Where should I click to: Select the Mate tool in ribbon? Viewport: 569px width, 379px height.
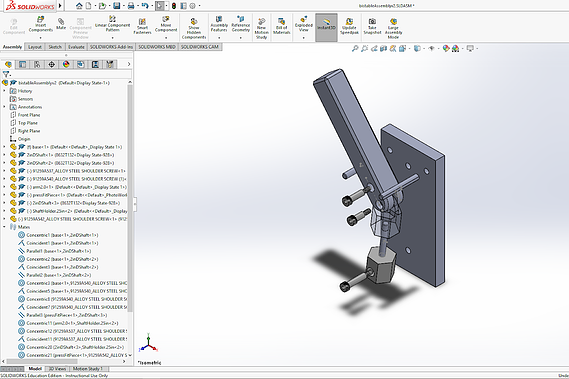[x=61, y=24]
